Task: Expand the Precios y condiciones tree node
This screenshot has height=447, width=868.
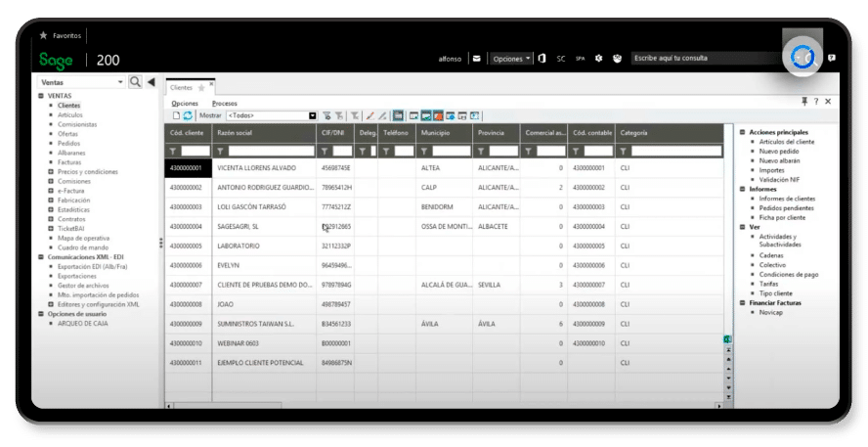Action: pos(51,172)
